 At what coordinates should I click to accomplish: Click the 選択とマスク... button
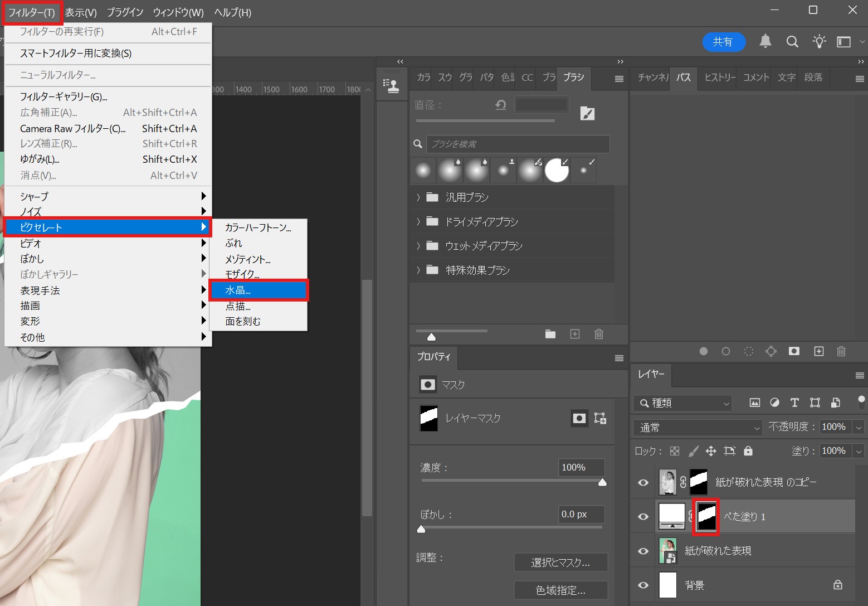(x=560, y=563)
